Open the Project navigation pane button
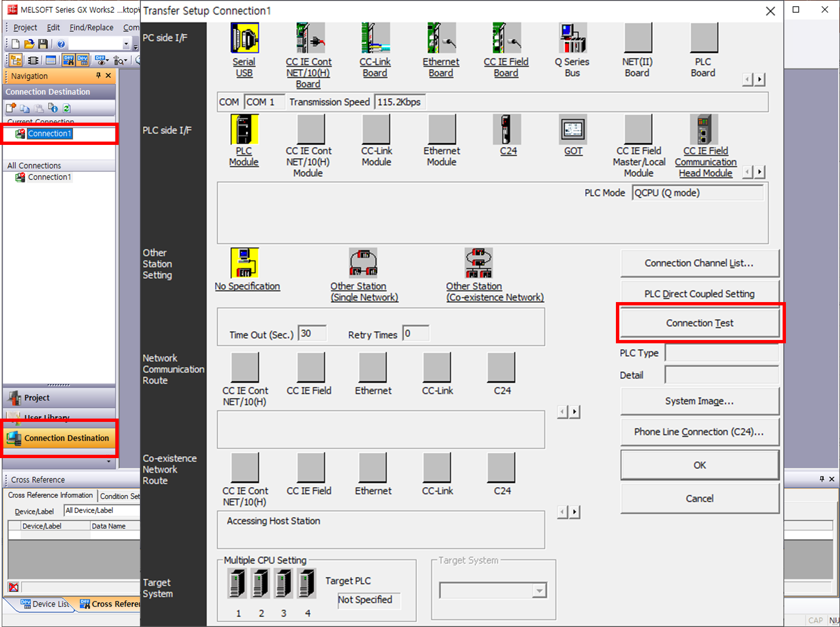Viewport: 840px width, 627px height. tap(59, 398)
